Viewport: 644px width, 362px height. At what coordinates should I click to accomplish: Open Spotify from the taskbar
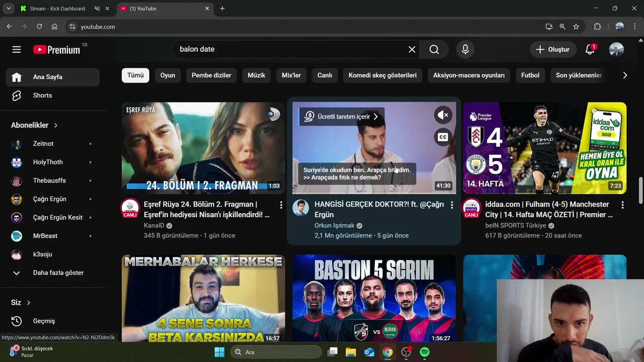(x=425, y=352)
